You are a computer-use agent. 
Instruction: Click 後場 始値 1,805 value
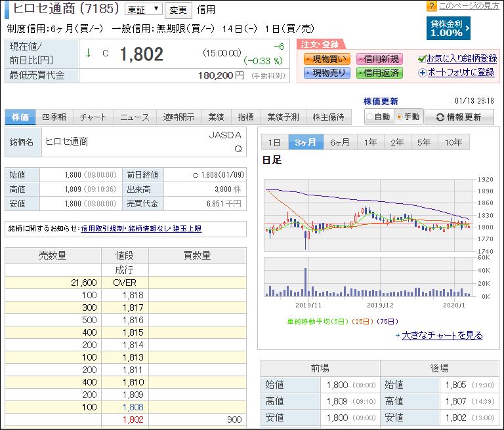[x=456, y=385]
